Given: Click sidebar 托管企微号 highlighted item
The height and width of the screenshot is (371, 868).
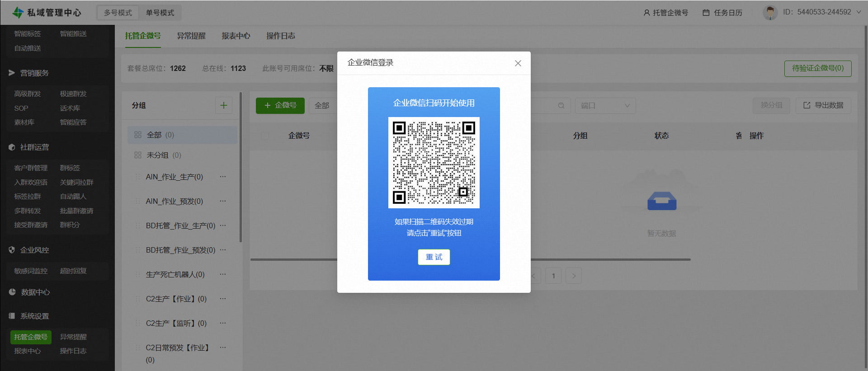Looking at the screenshot, I should click(x=31, y=337).
